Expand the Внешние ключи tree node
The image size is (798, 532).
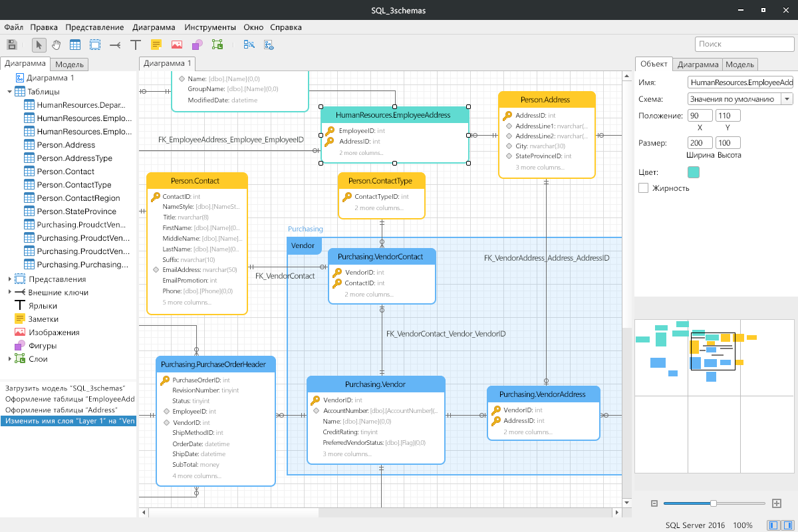point(9,293)
